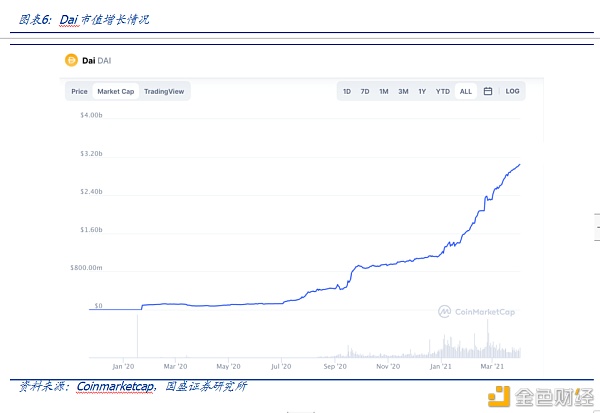Click the Mar '20 date label
600x413 pixels.
tap(175, 366)
